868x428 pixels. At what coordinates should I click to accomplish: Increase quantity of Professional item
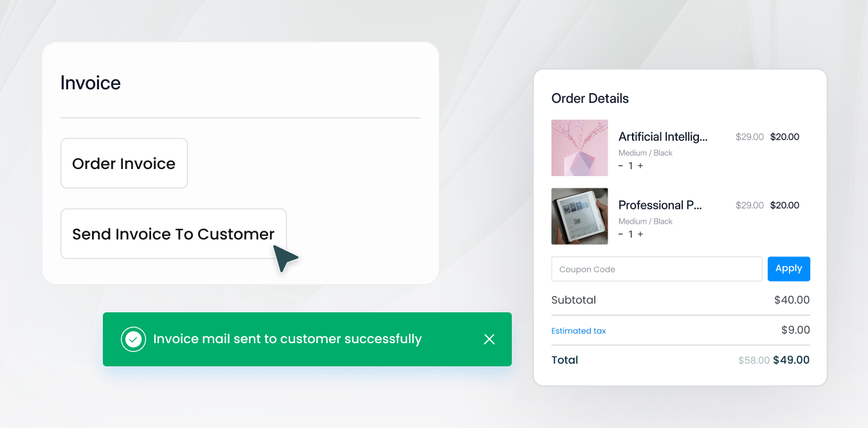[x=640, y=234]
